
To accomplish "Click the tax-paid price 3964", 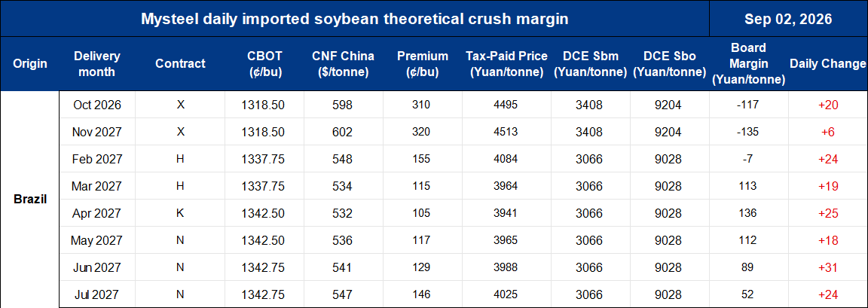I will tap(506, 186).
